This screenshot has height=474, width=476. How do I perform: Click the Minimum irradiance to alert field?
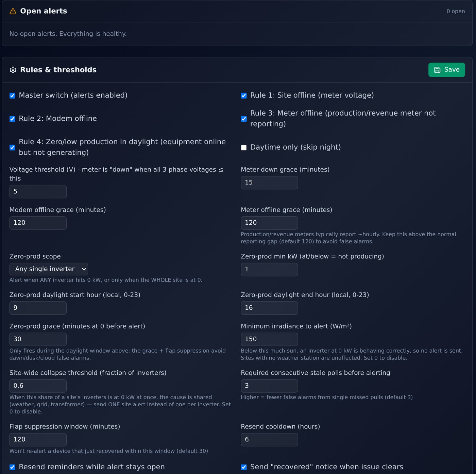[x=269, y=339]
